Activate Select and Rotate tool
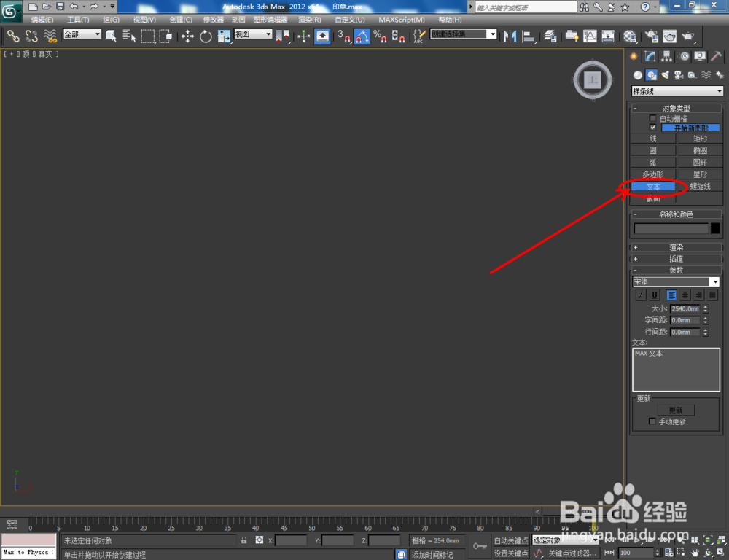 (206, 36)
